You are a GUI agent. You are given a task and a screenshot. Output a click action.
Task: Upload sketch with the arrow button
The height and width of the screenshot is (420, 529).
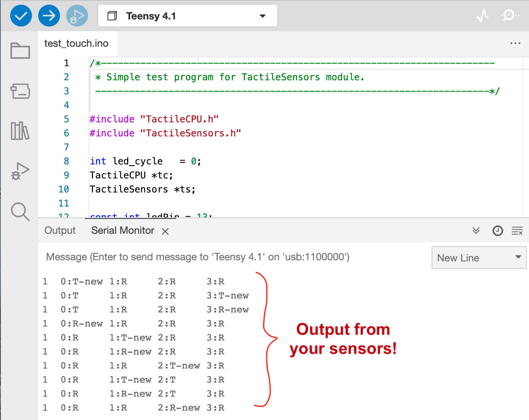click(x=49, y=16)
